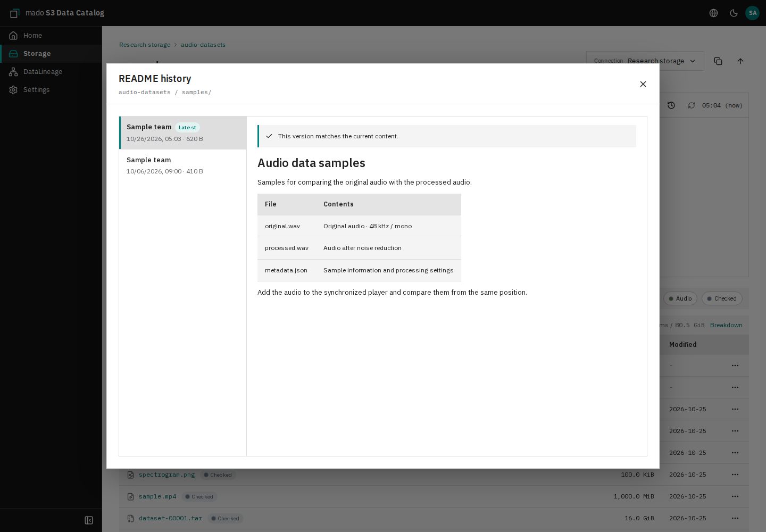Open the spectrogram.png file
The height and width of the screenshot is (532, 766).
pyautogui.click(x=166, y=475)
